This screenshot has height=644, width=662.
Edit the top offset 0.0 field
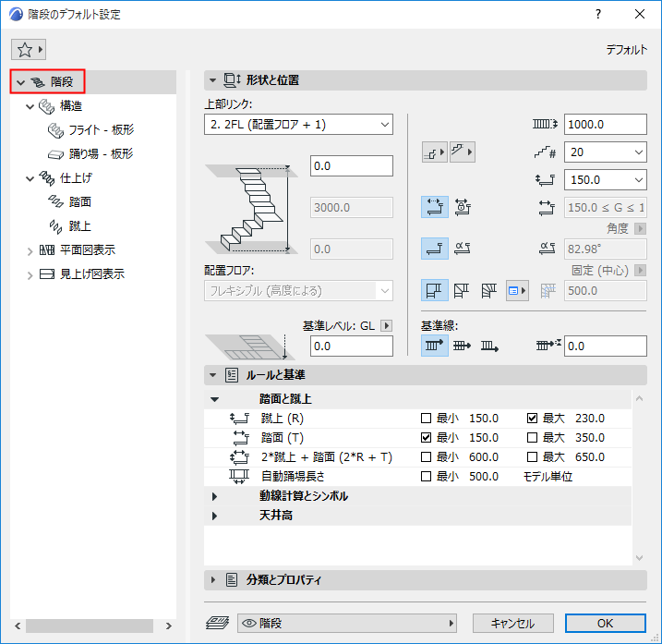click(x=351, y=165)
